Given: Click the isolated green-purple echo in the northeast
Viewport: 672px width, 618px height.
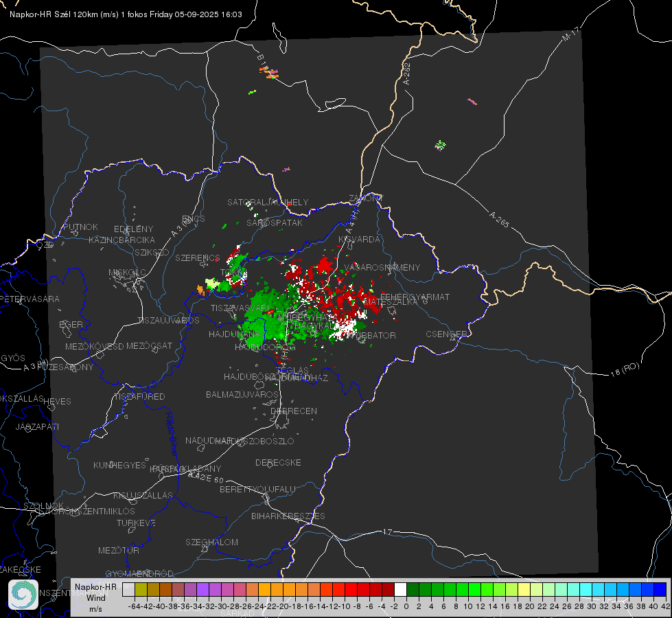Looking at the screenshot, I should point(440,146).
